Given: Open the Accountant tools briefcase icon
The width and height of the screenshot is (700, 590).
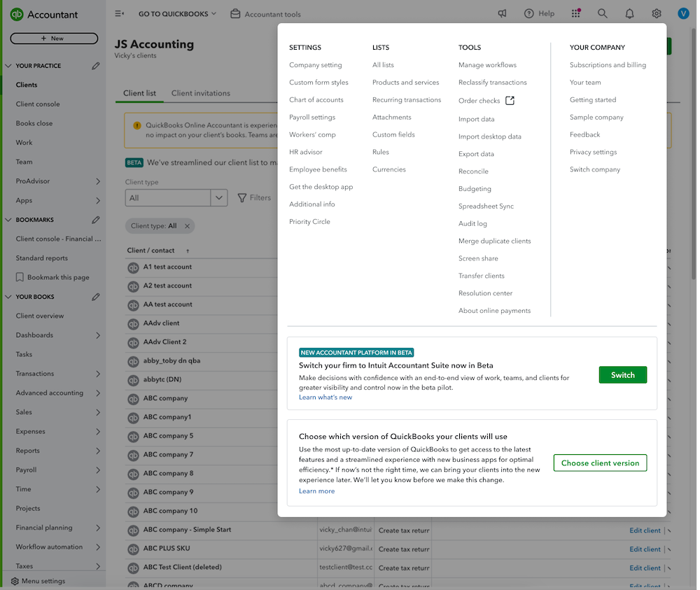Looking at the screenshot, I should point(235,13).
